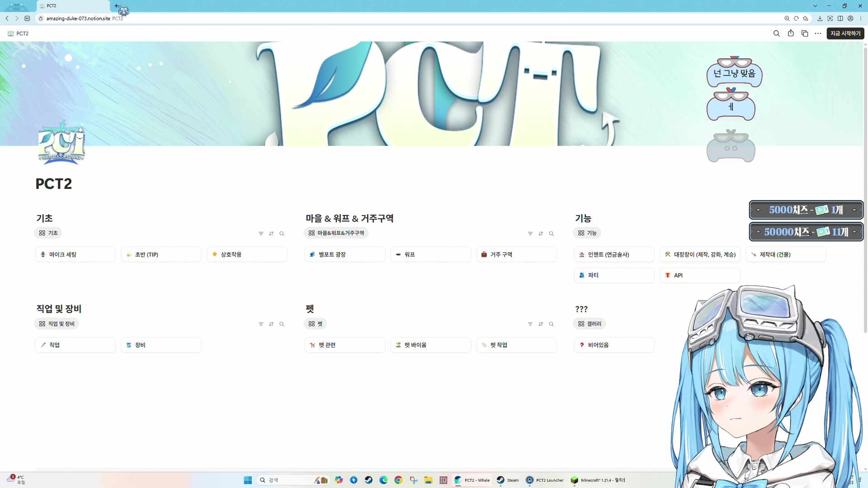Open Notion page search with the magnifier icon
This screenshot has height=488, width=868.
776,33
